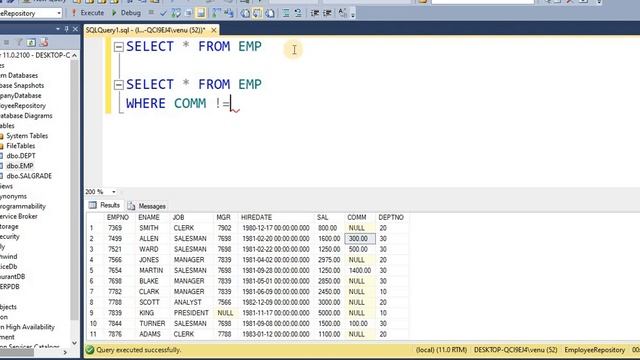Click the Cancel Executing Query stop icon
Viewport: 640px width, 360px height.
pyautogui.click(x=151, y=13)
